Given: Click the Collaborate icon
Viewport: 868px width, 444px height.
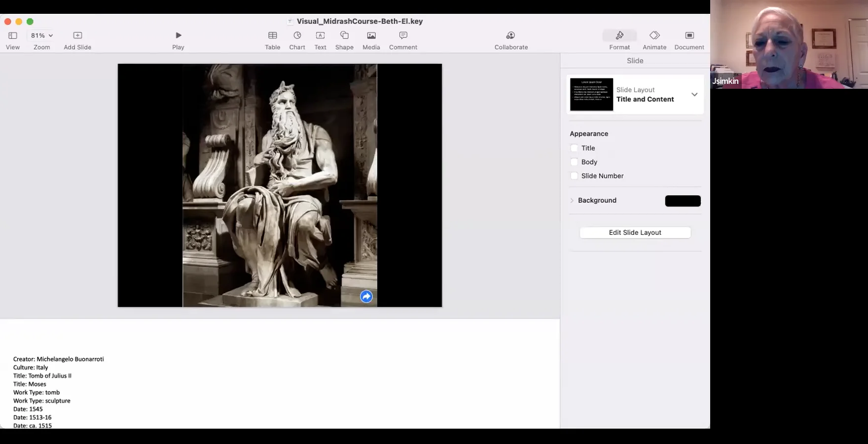Looking at the screenshot, I should coord(511,36).
